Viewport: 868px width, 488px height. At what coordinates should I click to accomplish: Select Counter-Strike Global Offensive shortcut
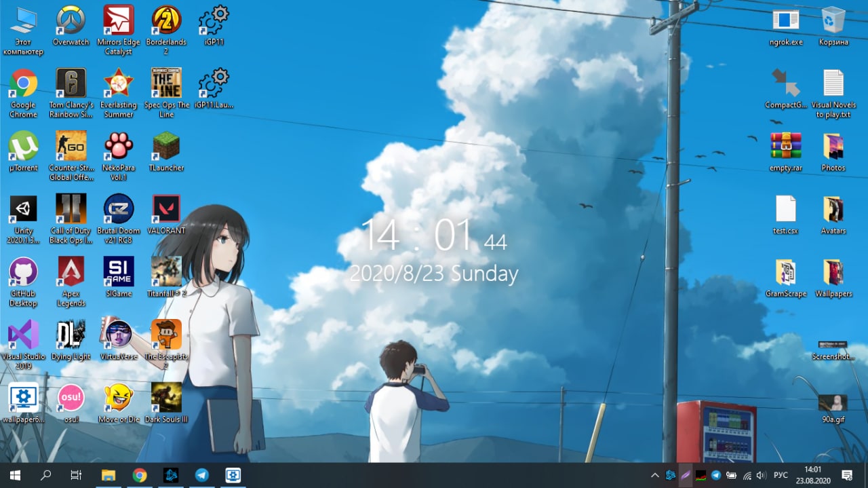(x=71, y=155)
